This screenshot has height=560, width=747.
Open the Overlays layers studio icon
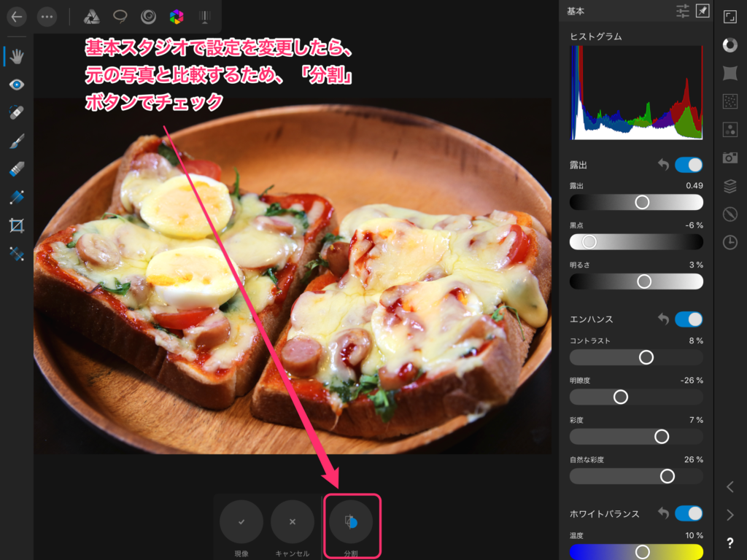(x=729, y=186)
